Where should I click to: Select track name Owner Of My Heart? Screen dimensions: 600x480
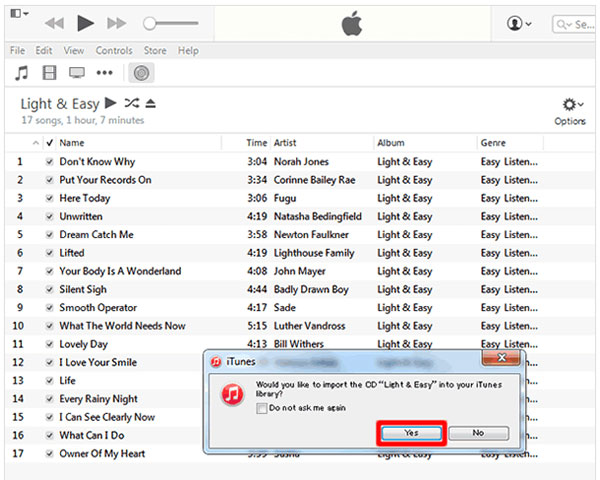coord(102,454)
